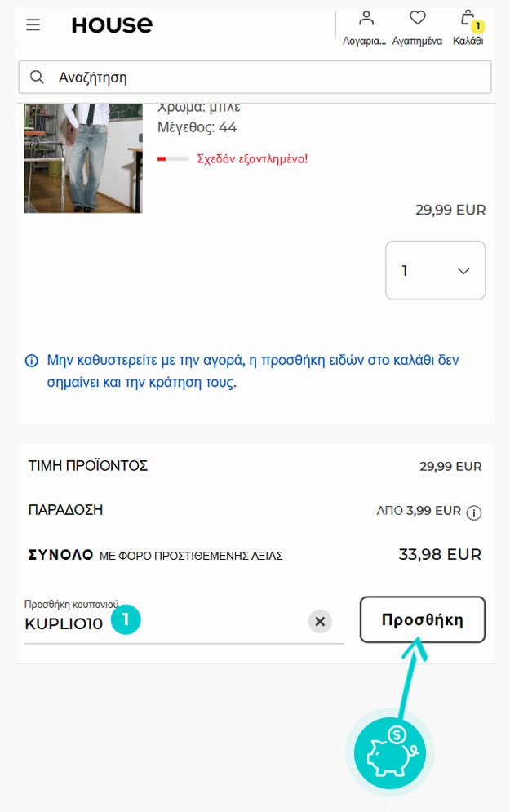Image resolution: width=510 pixels, height=812 pixels.
Task: Open the hamburger menu
Action: pyautogui.click(x=33, y=25)
